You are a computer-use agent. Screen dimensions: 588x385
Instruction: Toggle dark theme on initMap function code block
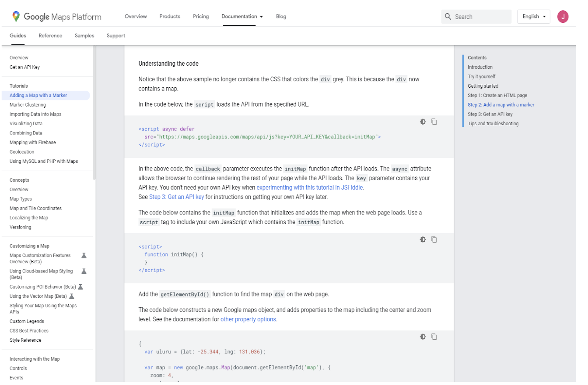tap(423, 240)
